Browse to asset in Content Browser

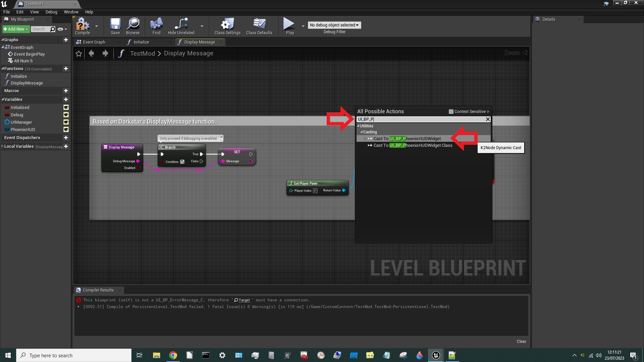coord(133,26)
